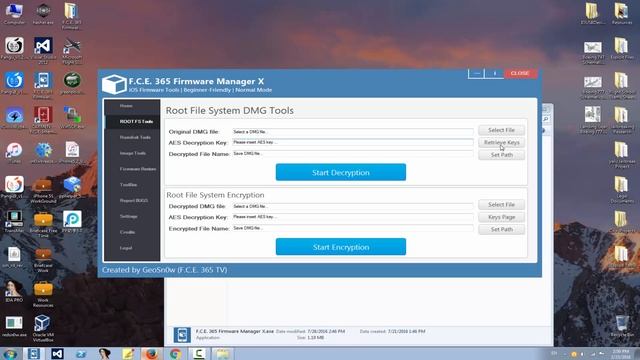Open Briefcase Free Time desktop icon

tap(43, 224)
